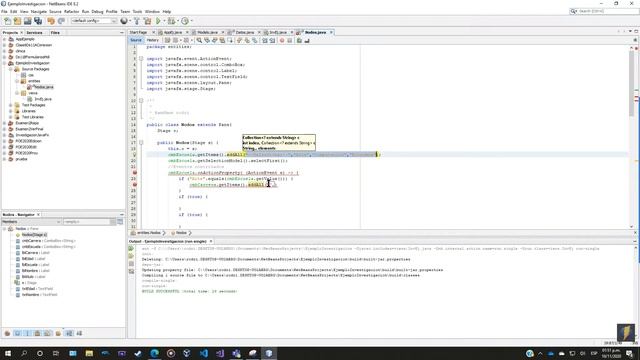Screen dimensions: 640x360
Task: Switch editor to History view
Action: pyautogui.click(x=153, y=40)
